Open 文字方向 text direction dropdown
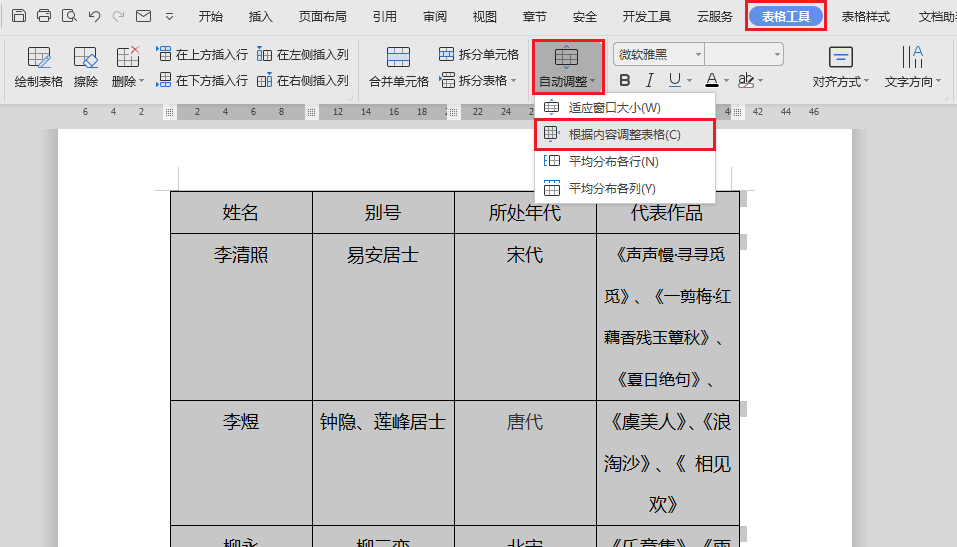 (912, 67)
